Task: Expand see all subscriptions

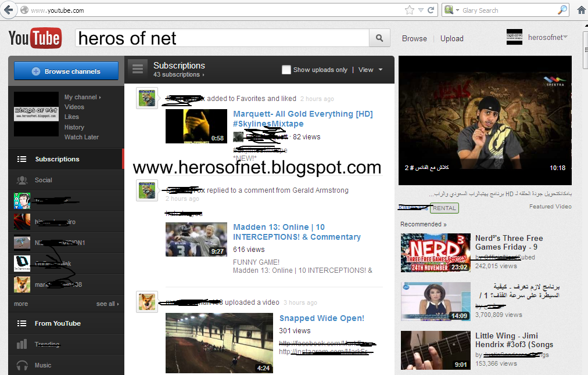Action: [x=107, y=304]
